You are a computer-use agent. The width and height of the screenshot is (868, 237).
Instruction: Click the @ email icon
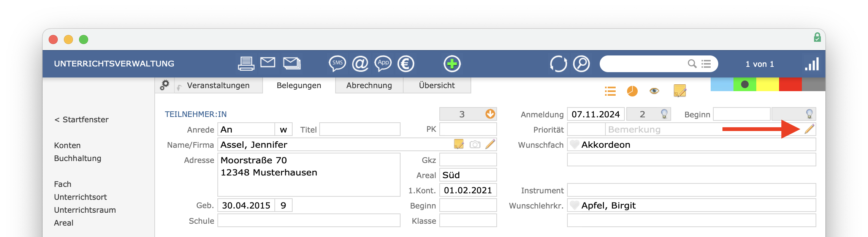[360, 63]
